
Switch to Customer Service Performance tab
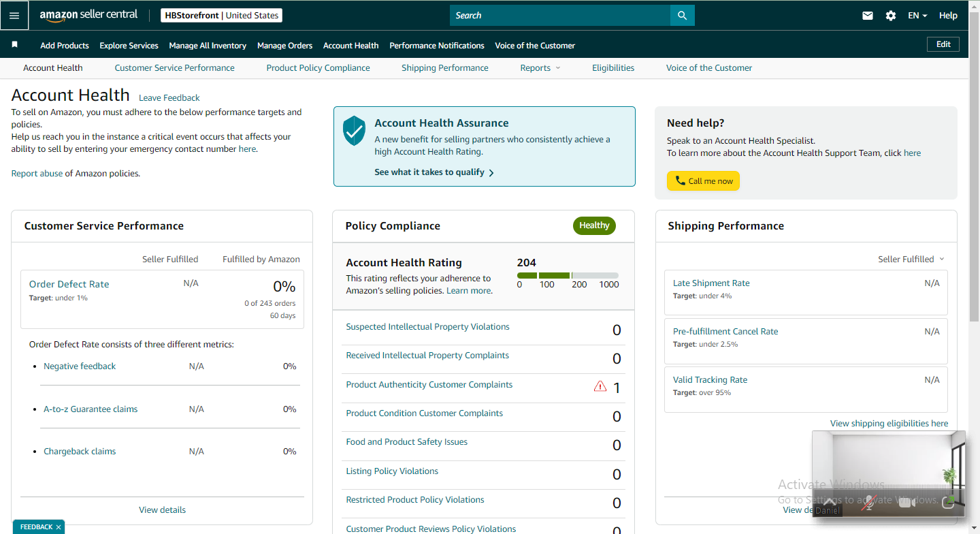[174, 68]
